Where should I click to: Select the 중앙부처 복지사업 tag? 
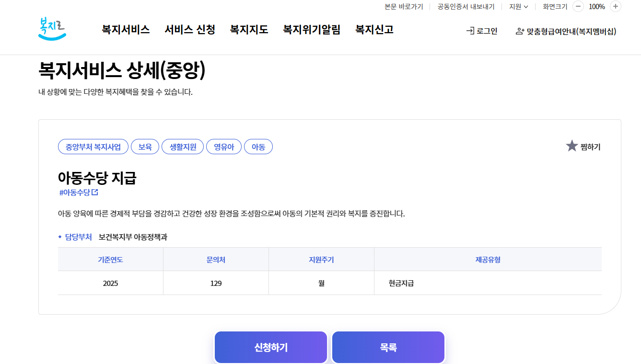pyautogui.click(x=93, y=147)
